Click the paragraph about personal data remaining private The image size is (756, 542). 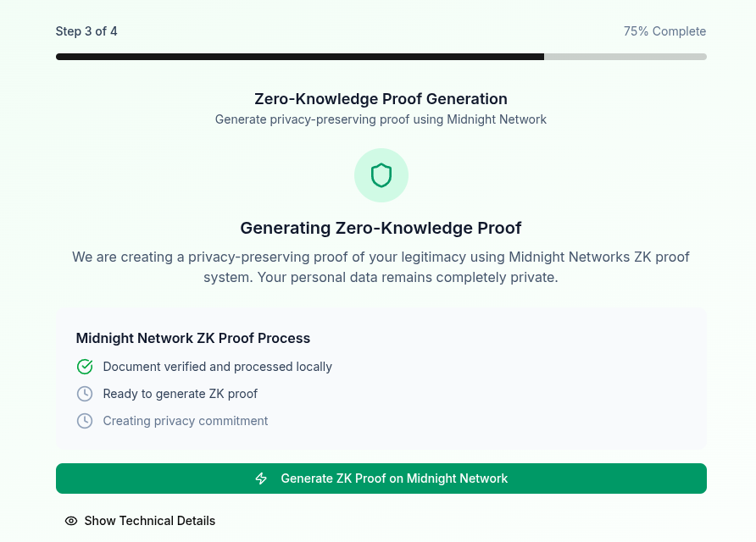[381, 267]
